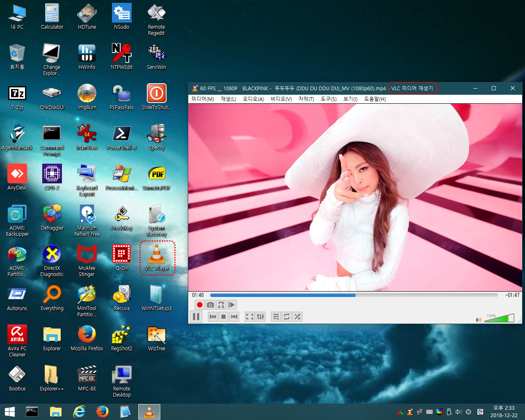Skip to previous media track
This screenshot has height=420, width=525.
tap(213, 317)
